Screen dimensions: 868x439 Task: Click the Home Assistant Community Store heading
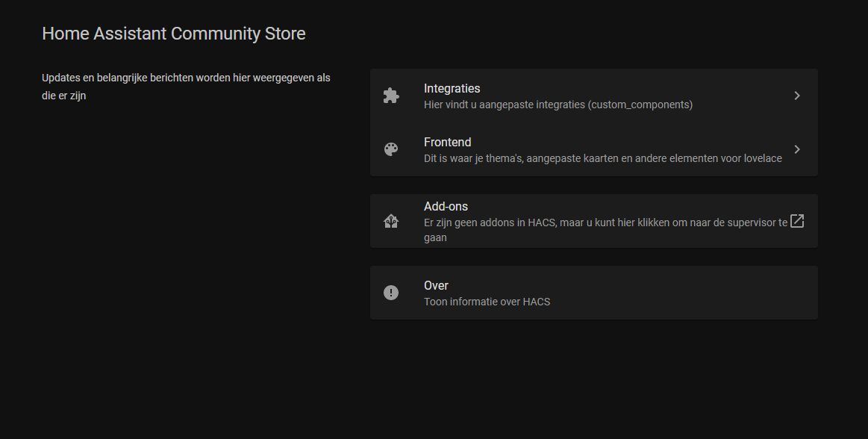[174, 33]
